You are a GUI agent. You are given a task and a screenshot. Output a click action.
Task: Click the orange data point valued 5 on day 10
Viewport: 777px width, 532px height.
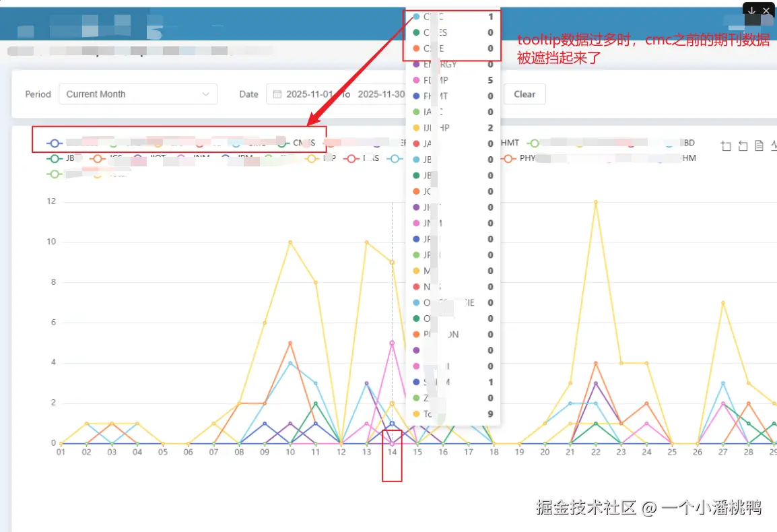click(290, 343)
